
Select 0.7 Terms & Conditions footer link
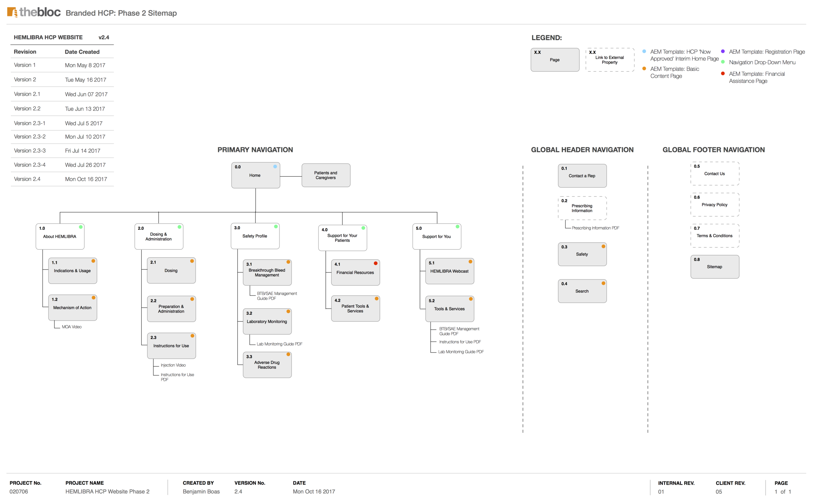coord(715,236)
